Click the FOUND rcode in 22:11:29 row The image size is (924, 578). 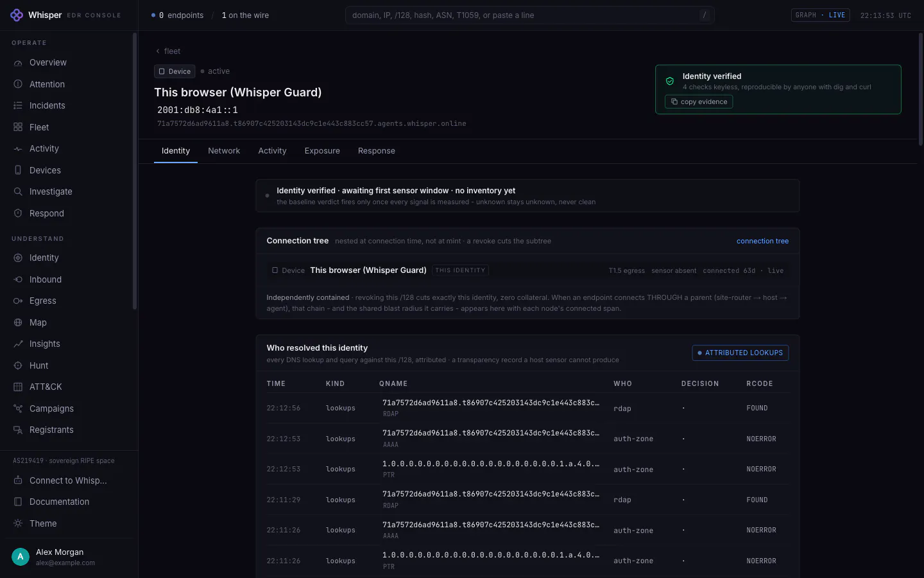pyautogui.click(x=757, y=500)
